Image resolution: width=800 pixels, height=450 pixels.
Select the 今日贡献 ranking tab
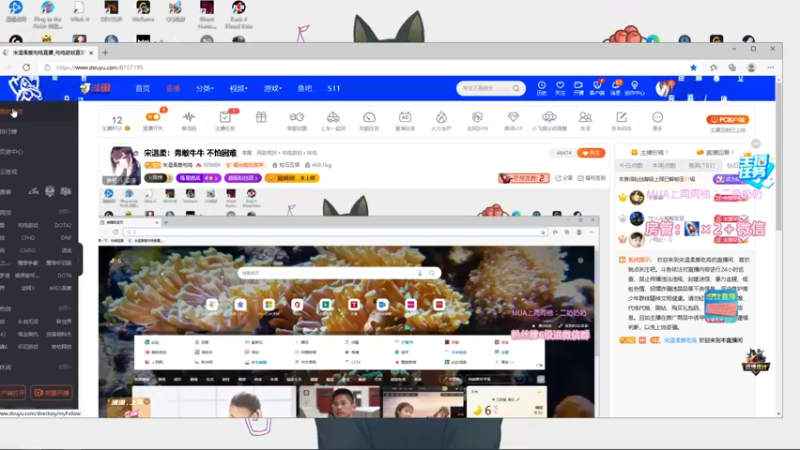pyautogui.click(x=631, y=165)
